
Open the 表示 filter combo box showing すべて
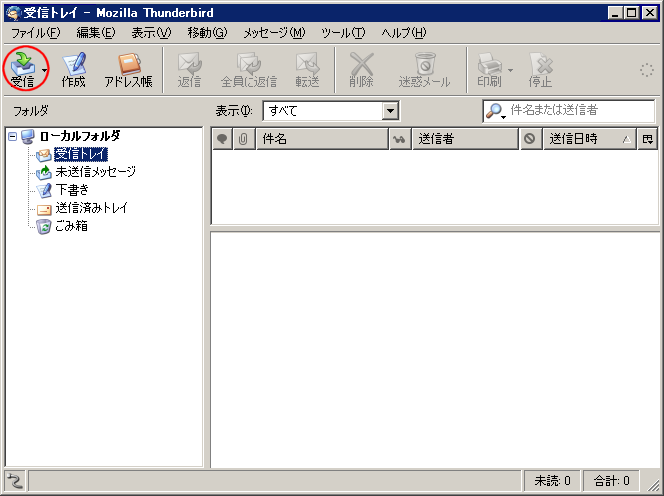(x=331, y=111)
